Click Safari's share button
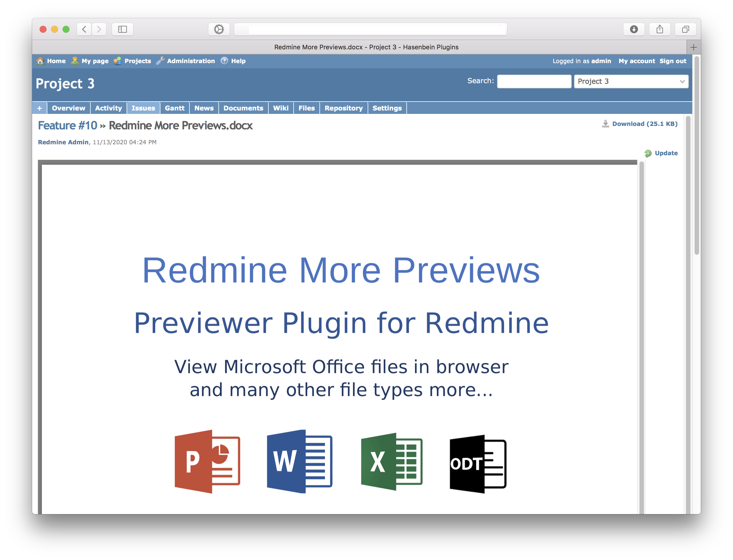Viewport: 733px width, 560px height. coord(660,29)
